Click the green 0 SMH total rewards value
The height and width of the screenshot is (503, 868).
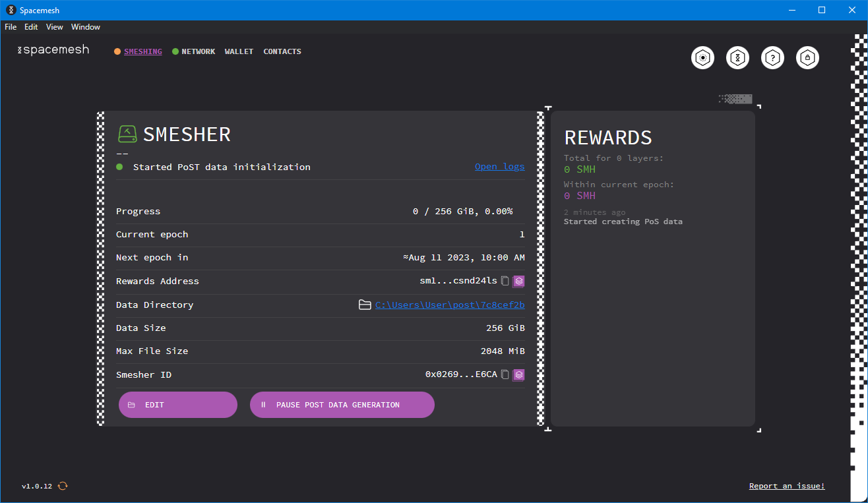pos(580,169)
